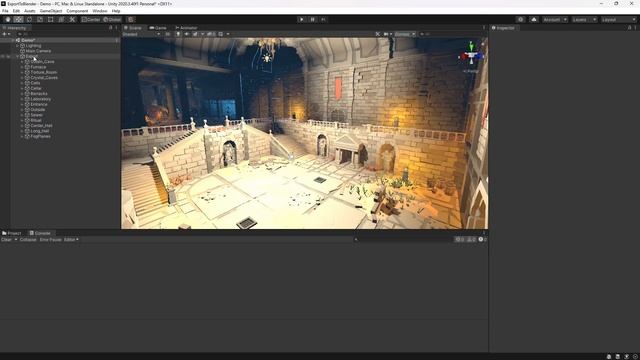
Task: Open the Shaded draw mode dropdown
Action: point(142,34)
